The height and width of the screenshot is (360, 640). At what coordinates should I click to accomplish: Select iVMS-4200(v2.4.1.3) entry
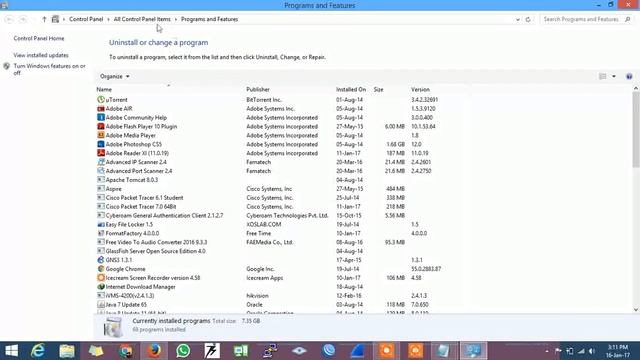click(282, 296)
